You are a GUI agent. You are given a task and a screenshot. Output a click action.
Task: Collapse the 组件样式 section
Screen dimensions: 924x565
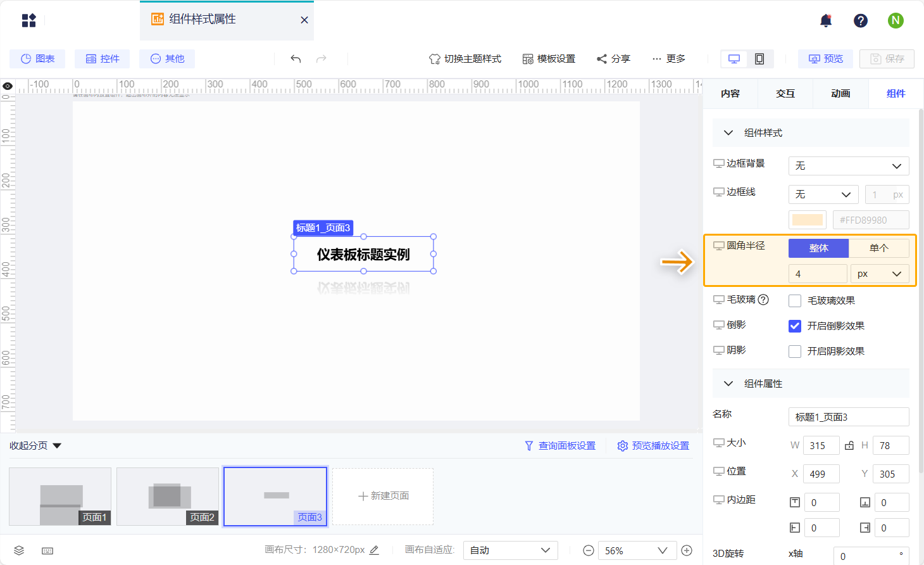[x=728, y=133]
